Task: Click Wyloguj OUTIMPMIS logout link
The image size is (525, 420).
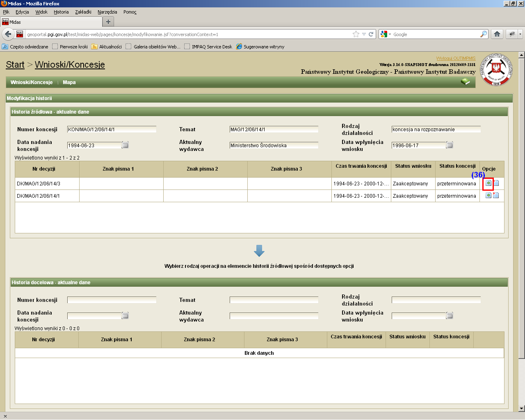Action: (456, 58)
